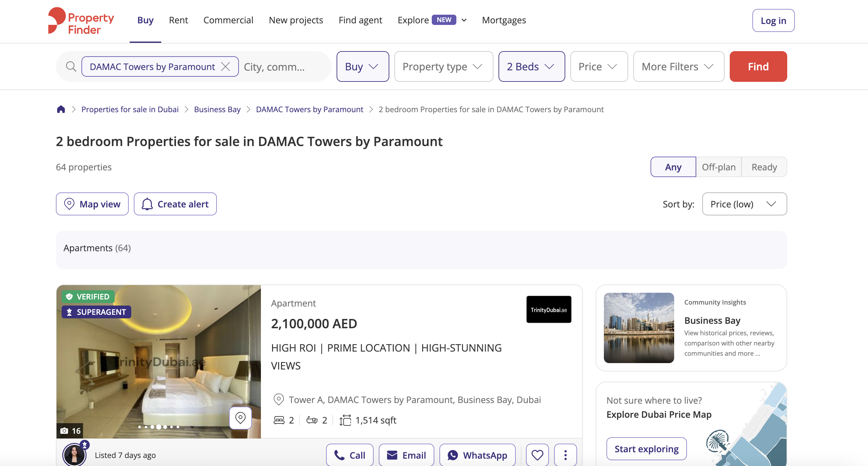This screenshot has width=868, height=466.
Task: Open listing more options three-dot menu
Action: [565, 455]
